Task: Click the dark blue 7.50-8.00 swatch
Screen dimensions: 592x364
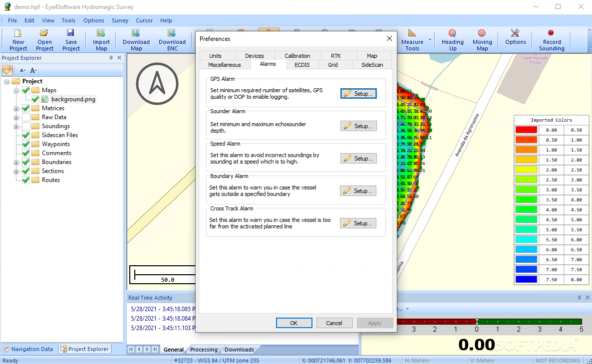Action: coord(526,280)
